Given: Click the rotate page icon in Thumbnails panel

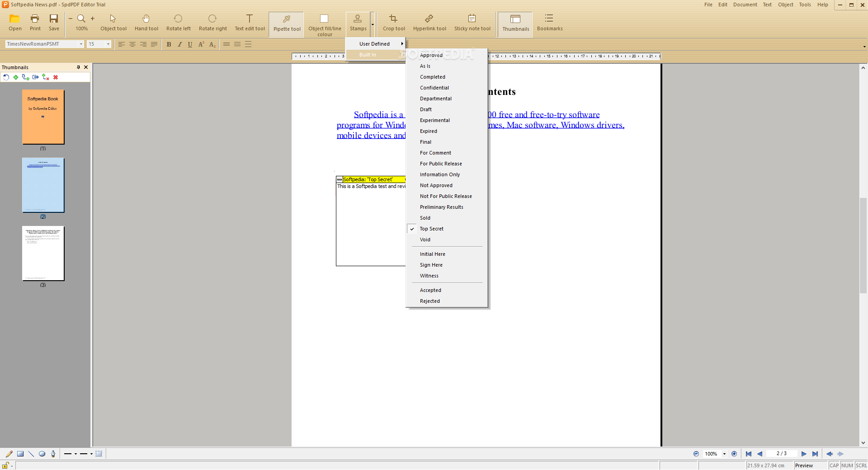Looking at the screenshot, I should [x=6, y=77].
